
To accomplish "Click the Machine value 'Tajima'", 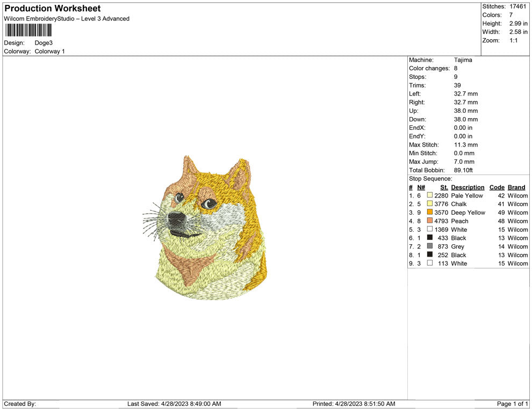I will point(463,60).
